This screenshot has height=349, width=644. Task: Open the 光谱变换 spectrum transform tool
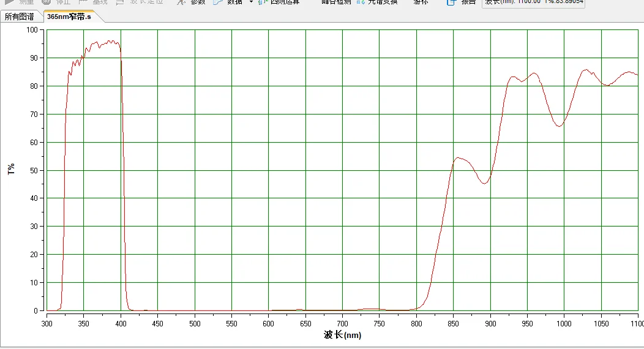pos(377,2)
